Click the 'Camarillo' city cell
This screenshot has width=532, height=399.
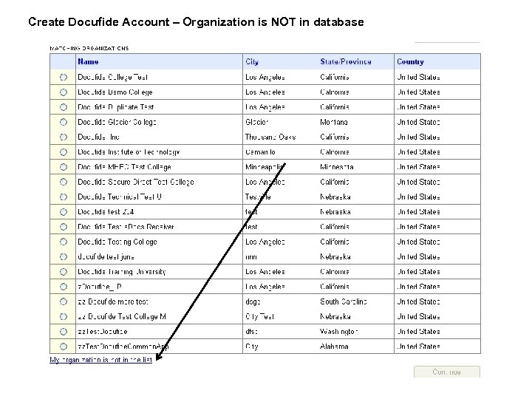click(260, 152)
